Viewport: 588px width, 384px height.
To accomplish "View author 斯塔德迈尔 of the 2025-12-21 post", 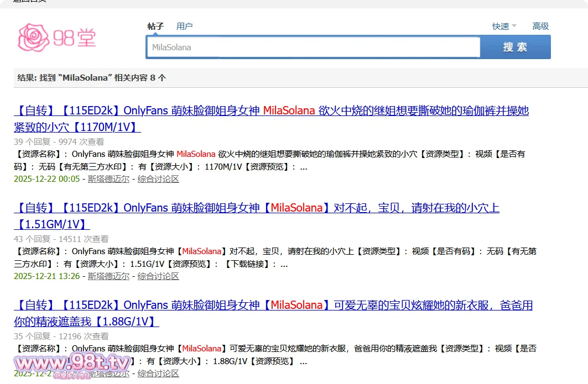I will [x=108, y=276].
